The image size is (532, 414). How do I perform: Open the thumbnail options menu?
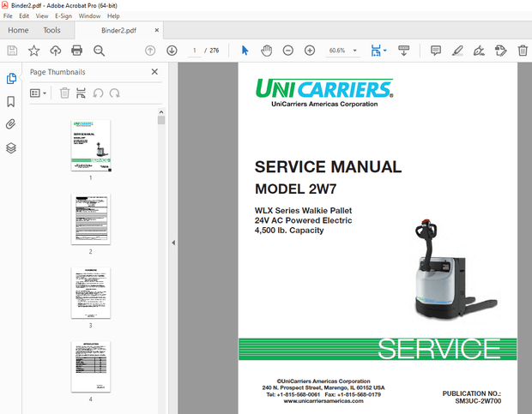[x=38, y=93]
